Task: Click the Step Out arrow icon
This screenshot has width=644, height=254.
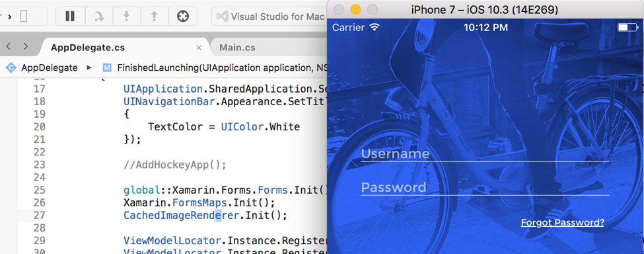Action: point(155,17)
